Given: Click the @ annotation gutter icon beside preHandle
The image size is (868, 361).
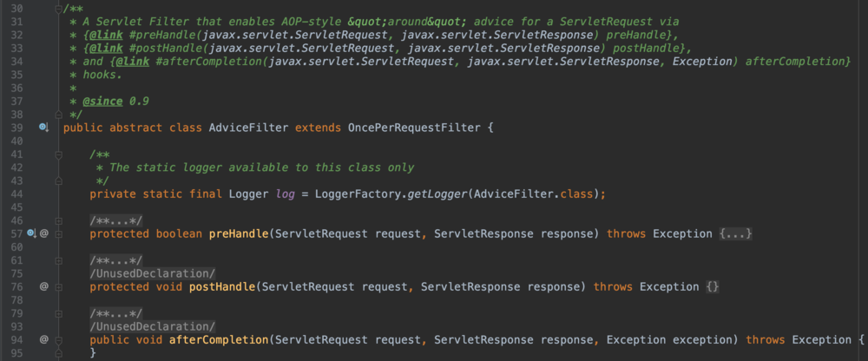Looking at the screenshot, I should pos(43,233).
